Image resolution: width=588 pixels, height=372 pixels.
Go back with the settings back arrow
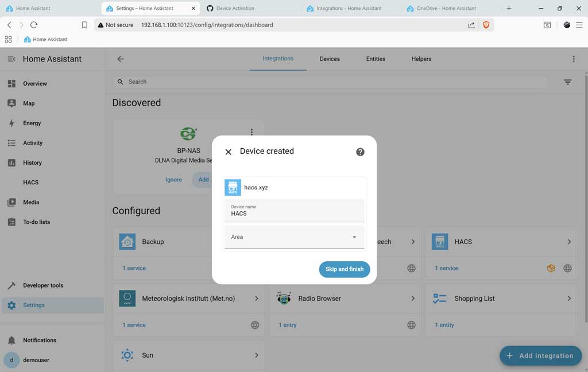coord(121,59)
